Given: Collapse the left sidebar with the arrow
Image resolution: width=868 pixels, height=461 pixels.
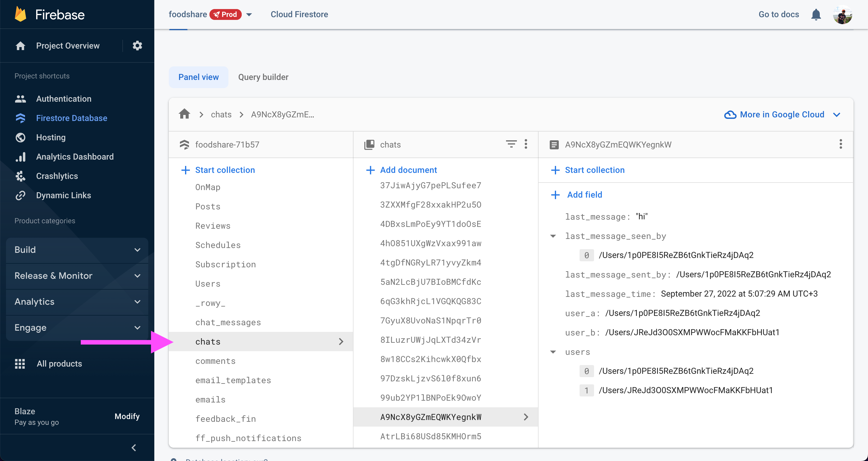Looking at the screenshot, I should tap(134, 447).
